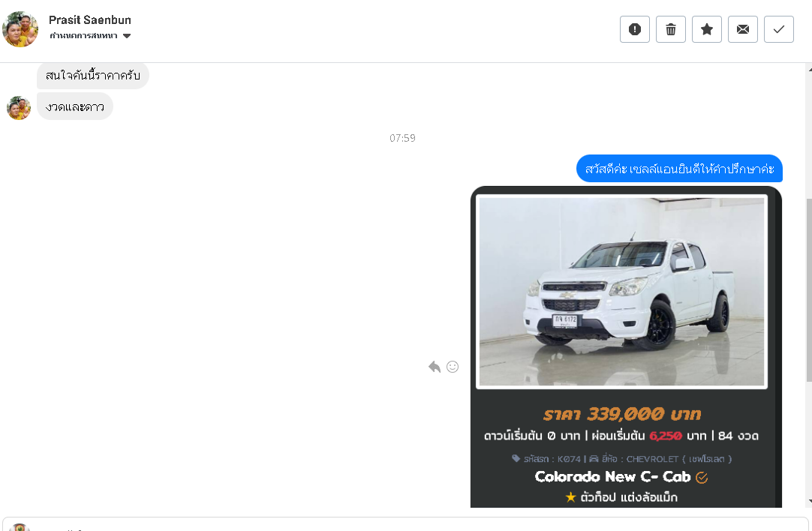React to message with smiley icon
This screenshot has height=531, width=812.
click(x=453, y=367)
